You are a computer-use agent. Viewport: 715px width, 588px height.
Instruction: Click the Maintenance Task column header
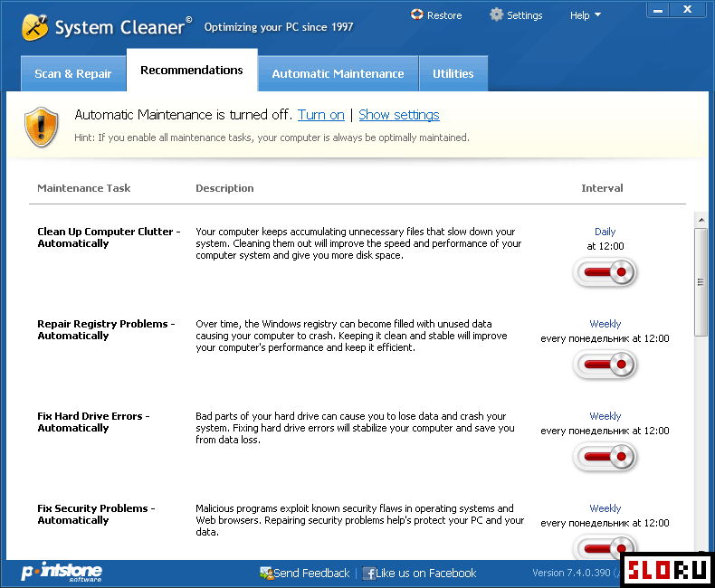(84, 188)
